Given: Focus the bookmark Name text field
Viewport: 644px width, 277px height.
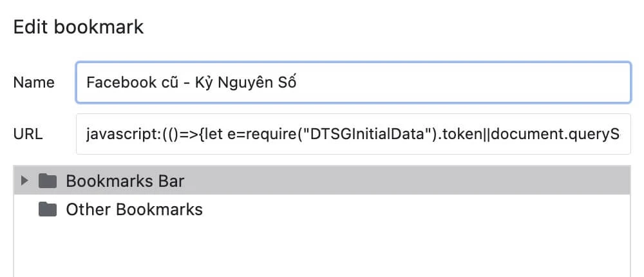Looking at the screenshot, I should pos(451,82).
